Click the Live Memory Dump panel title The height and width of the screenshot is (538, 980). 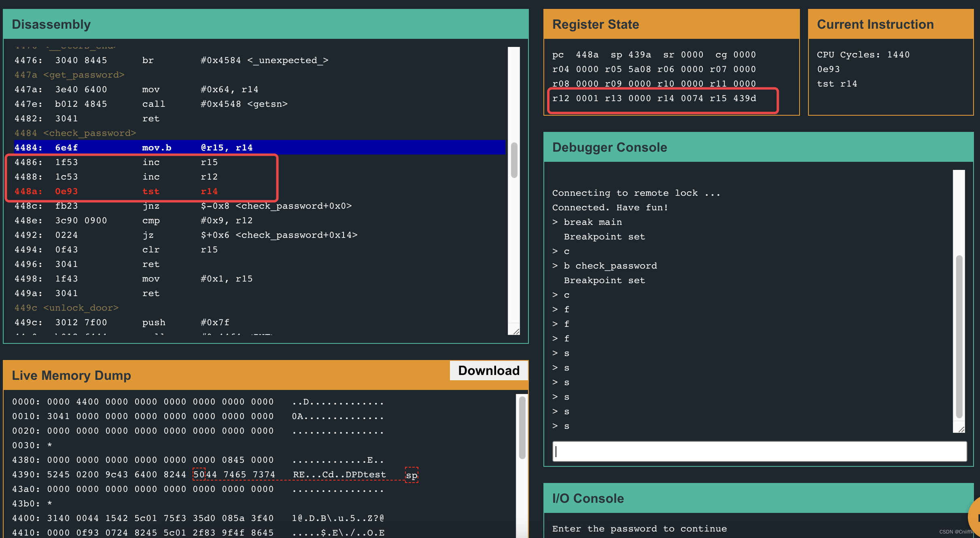pyautogui.click(x=71, y=375)
